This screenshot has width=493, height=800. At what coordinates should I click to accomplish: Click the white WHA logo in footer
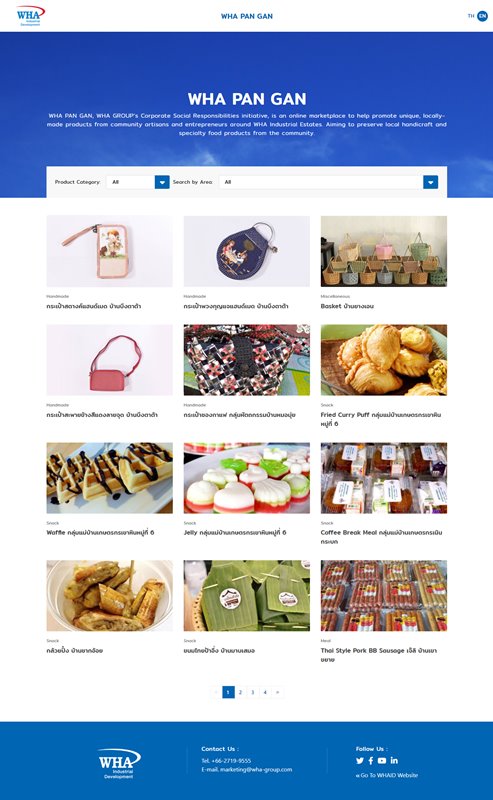click(119, 763)
